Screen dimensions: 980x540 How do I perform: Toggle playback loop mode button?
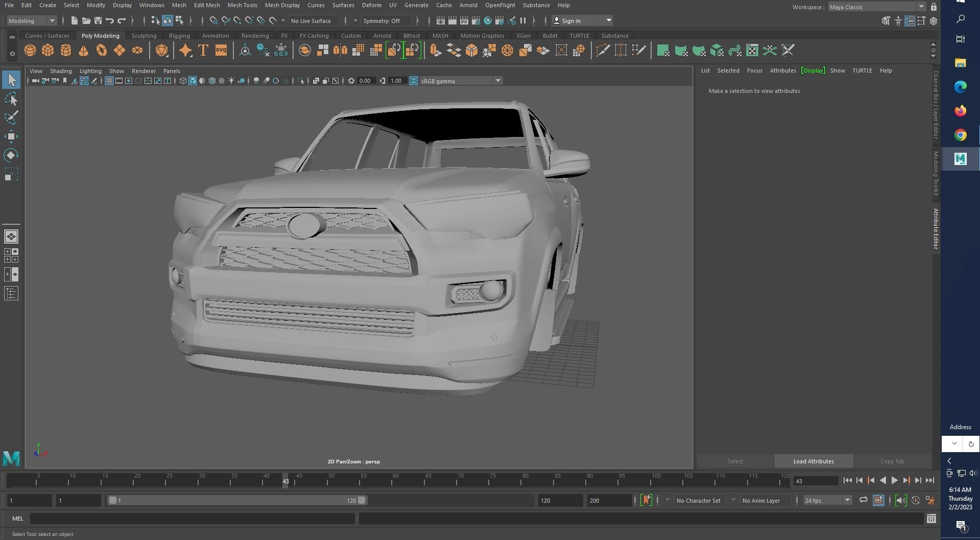[x=863, y=500]
